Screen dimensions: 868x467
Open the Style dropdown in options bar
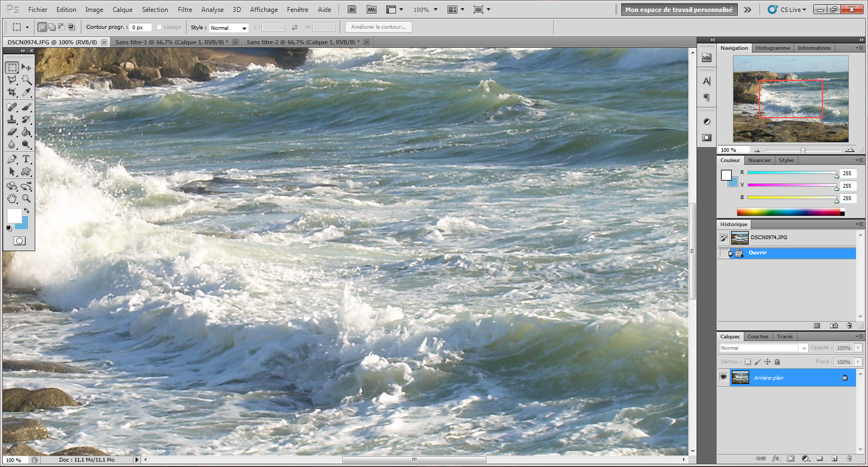pos(228,28)
